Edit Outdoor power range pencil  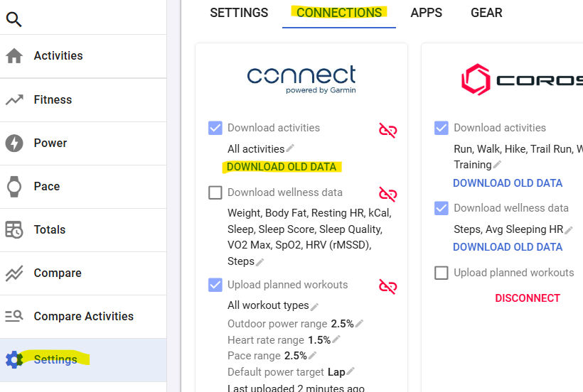359,323
